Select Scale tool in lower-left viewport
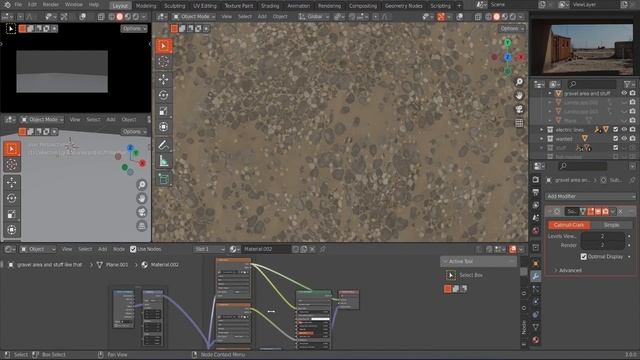The width and height of the screenshot is (640, 360). (x=11, y=214)
